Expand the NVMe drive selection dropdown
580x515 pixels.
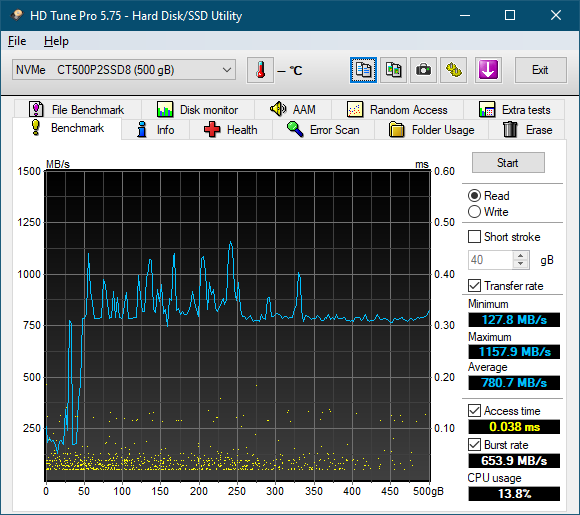(124, 70)
